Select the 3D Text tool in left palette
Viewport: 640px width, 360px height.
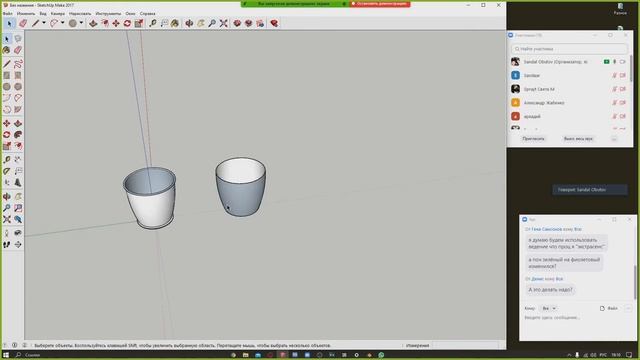(x=18, y=182)
